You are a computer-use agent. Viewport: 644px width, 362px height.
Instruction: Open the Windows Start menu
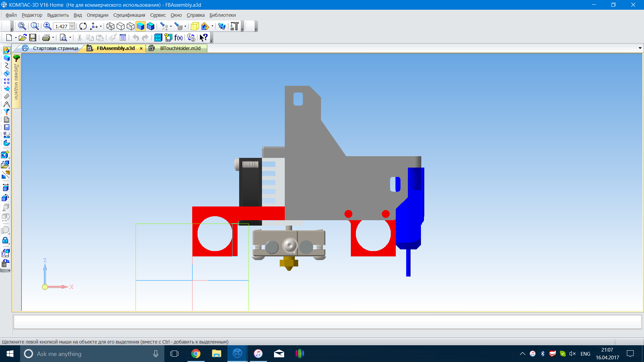point(10,354)
